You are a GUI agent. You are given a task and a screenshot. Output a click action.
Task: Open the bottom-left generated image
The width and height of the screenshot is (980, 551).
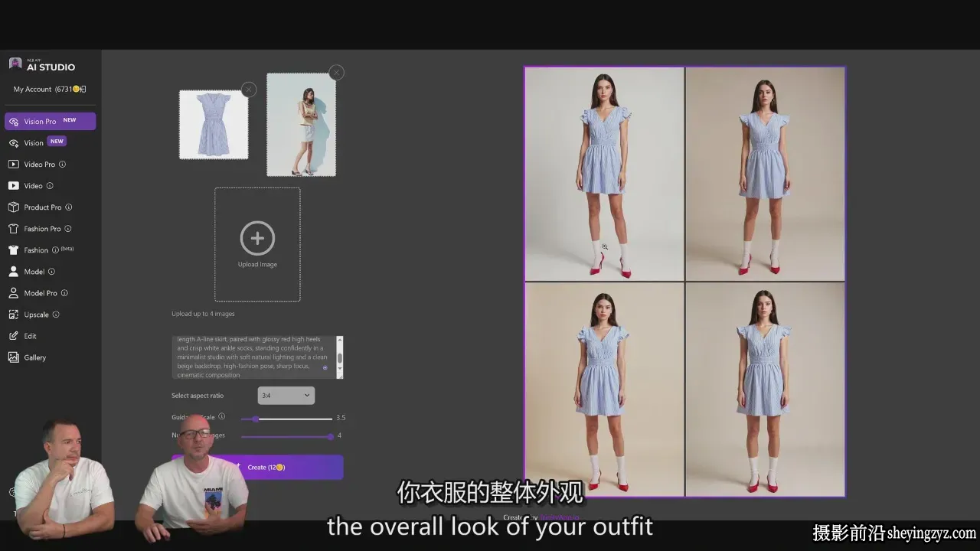(x=604, y=389)
